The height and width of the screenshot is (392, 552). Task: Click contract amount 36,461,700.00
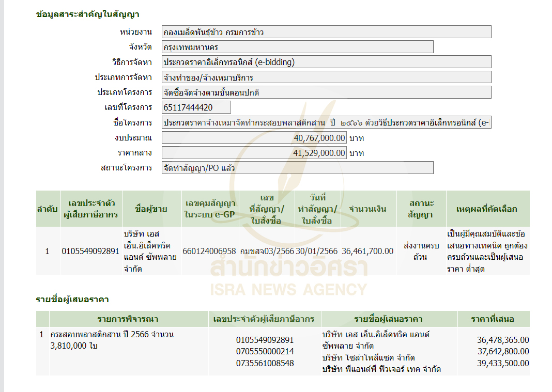[x=367, y=251]
